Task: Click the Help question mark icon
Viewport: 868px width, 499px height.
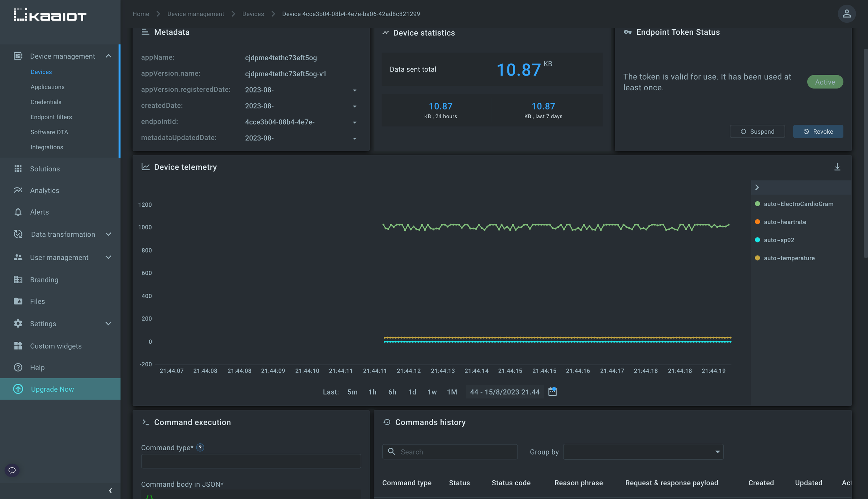Action: coord(18,367)
